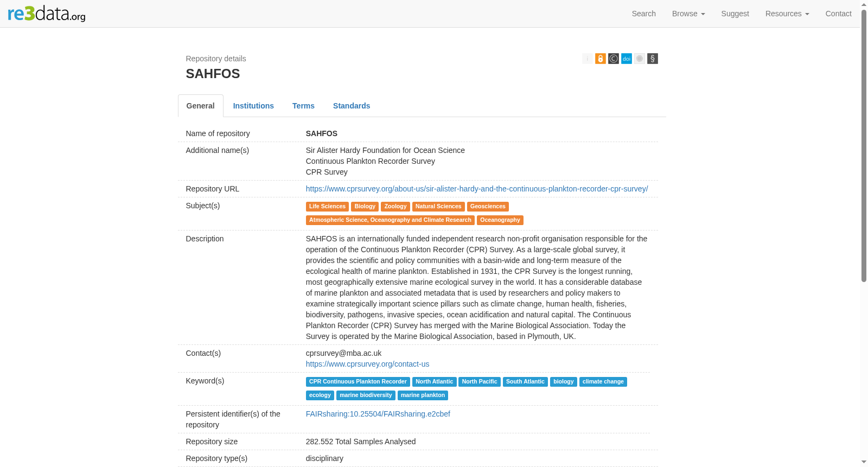Select the General tab
The width and height of the screenshot is (868, 467).
201,106
